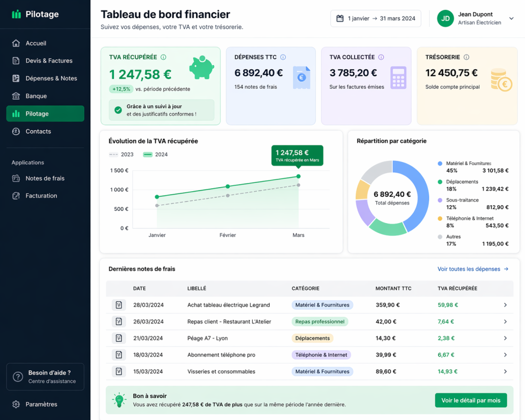The image size is (525, 420).
Task: Open the Facturation application
Action: click(45, 195)
